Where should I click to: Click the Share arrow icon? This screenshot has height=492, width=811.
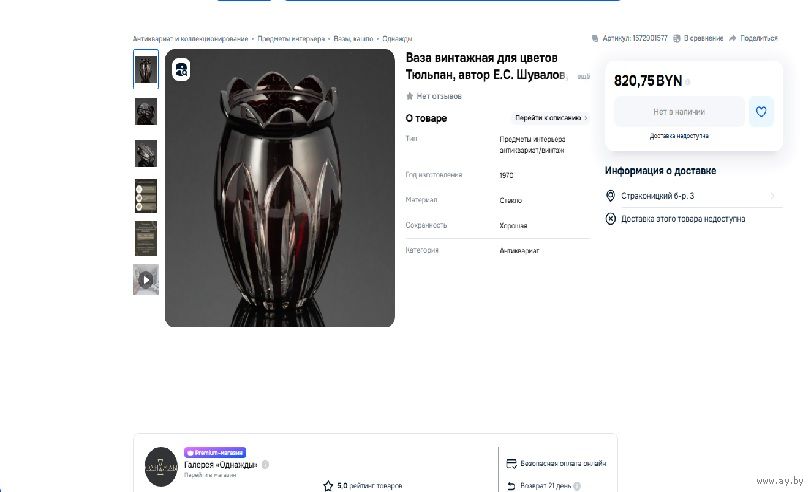point(733,38)
